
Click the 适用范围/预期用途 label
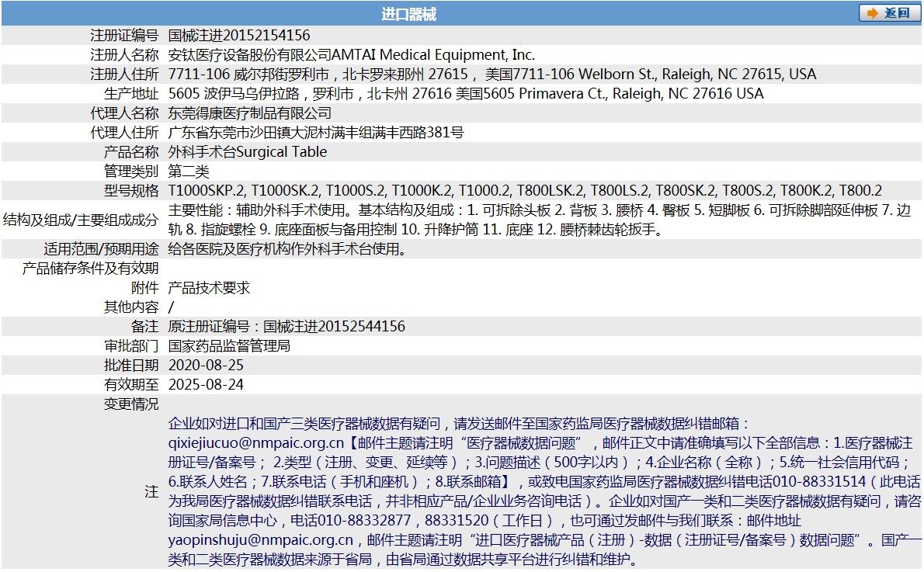point(102,249)
